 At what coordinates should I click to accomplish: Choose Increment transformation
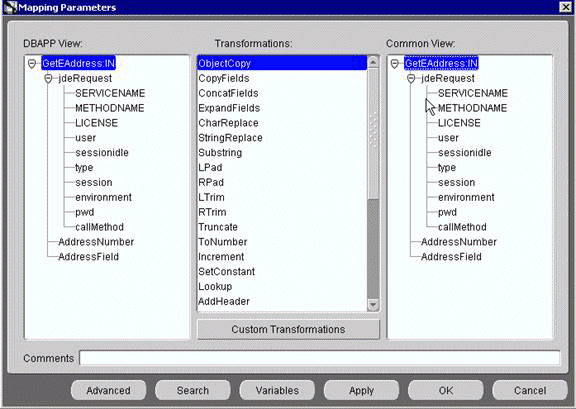pos(282,257)
